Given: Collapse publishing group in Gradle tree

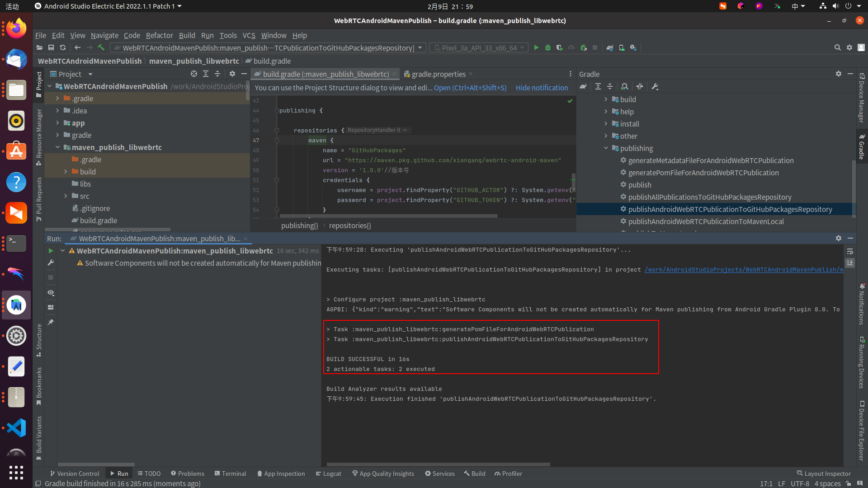Looking at the screenshot, I should pyautogui.click(x=606, y=148).
